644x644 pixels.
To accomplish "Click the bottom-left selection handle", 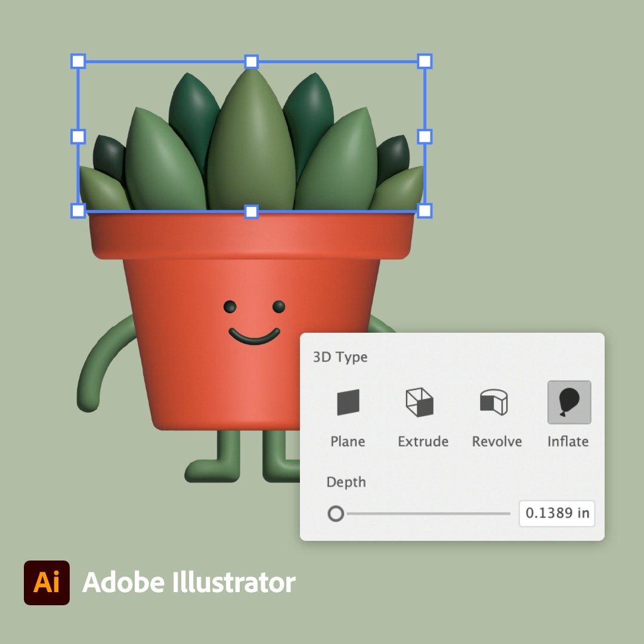I will click(78, 211).
